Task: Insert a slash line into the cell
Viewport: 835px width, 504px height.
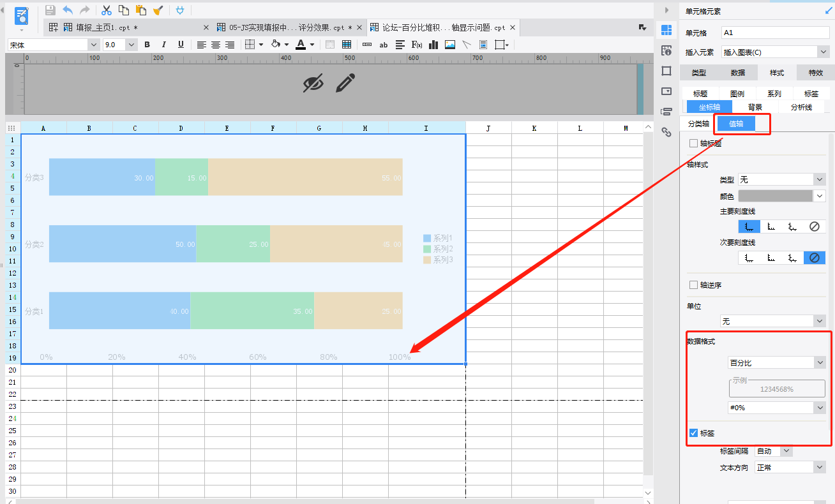Action: tap(467, 45)
